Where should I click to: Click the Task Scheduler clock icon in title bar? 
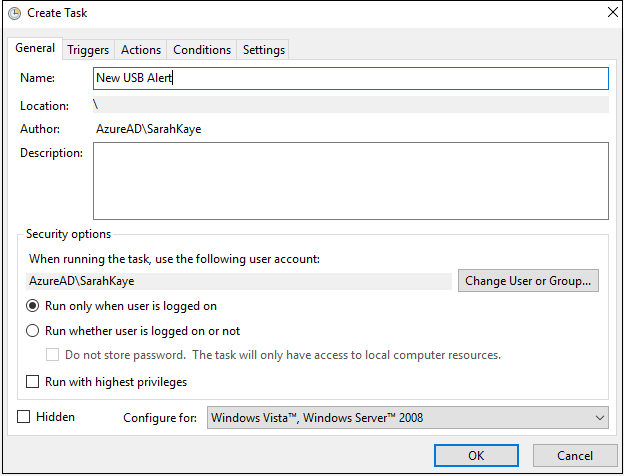pyautogui.click(x=14, y=13)
